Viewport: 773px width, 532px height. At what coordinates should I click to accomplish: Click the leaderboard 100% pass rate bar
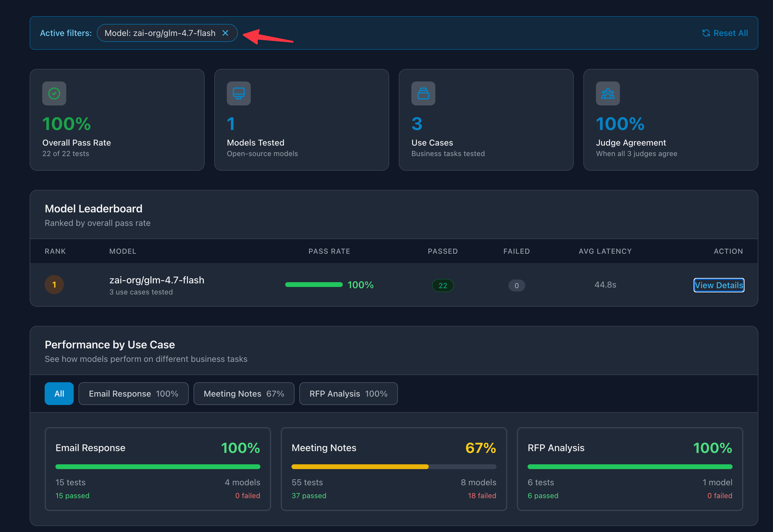coord(314,285)
